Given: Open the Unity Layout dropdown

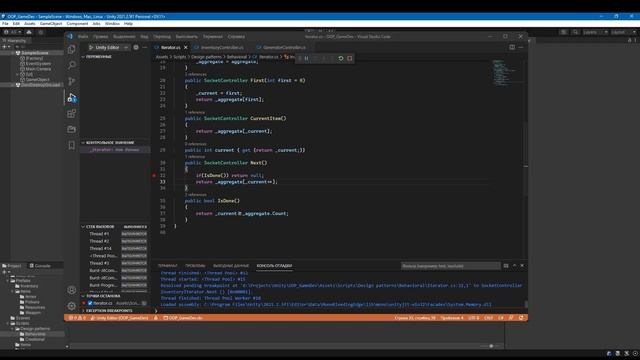Looking at the screenshot, I should pyautogui.click(x=623, y=32).
